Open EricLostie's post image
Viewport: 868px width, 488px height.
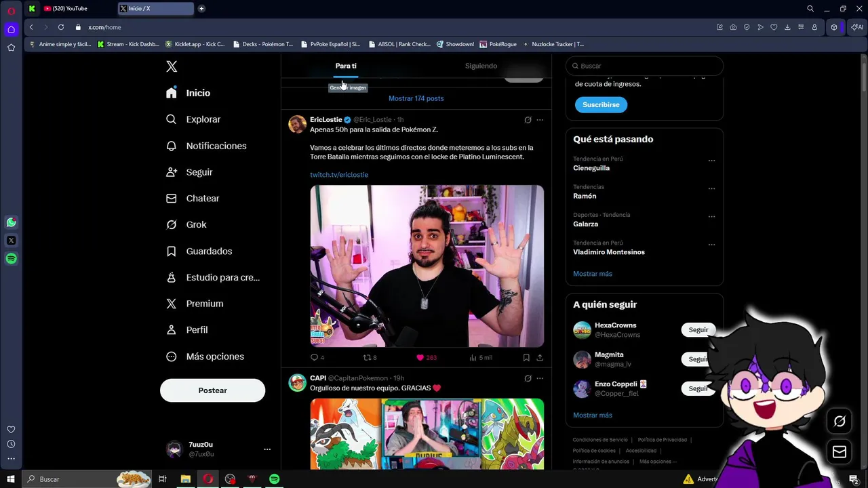[427, 266]
